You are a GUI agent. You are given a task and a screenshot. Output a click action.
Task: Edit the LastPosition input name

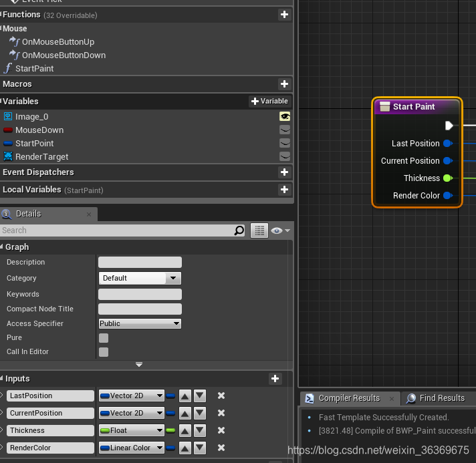point(50,396)
